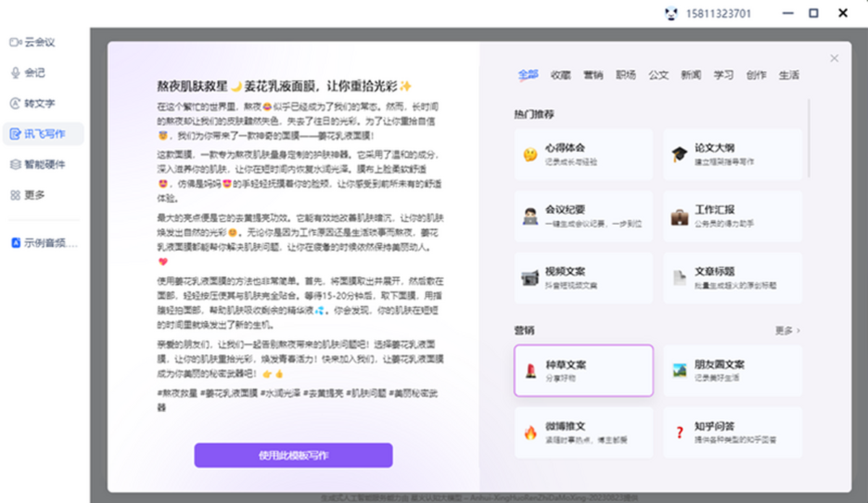The height and width of the screenshot is (503, 868).
Task: Pick the 会议纪要 template card
Action: (x=584, y=216)
